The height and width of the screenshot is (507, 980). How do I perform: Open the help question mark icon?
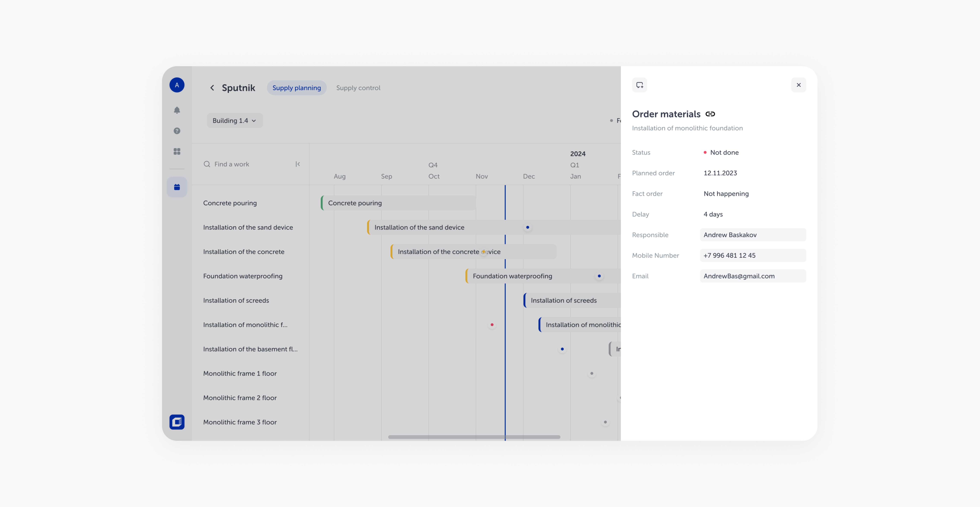pos(177,131)
